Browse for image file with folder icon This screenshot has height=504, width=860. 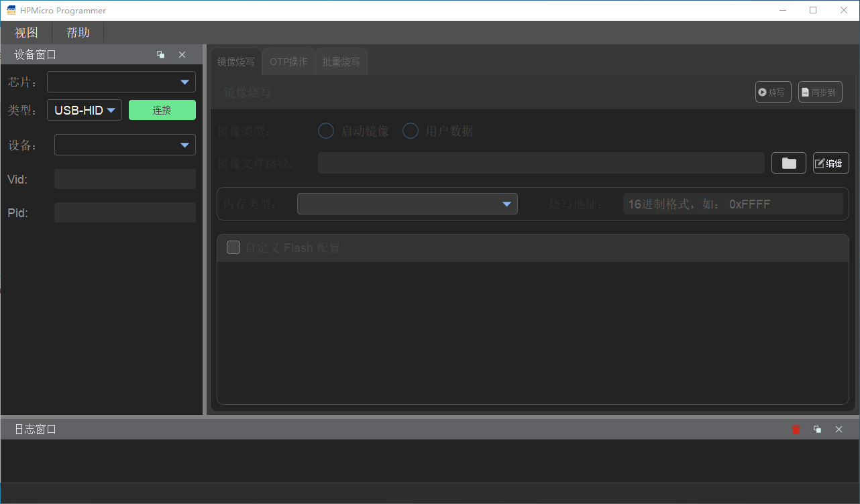(x=789, y=163)
